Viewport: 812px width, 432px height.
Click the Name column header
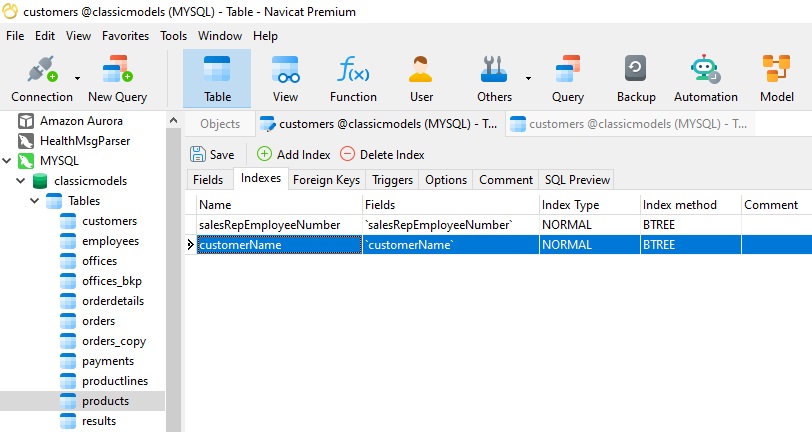point(280,205)
